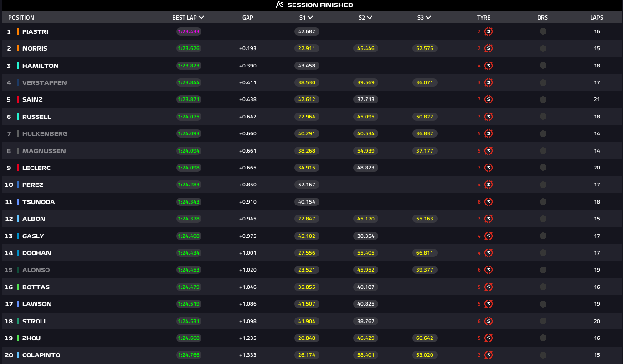This screenshot has height=364, width=623.
Task: Click Piastri's purple best lap 1:23.433
Action: (x=189, y=31)
